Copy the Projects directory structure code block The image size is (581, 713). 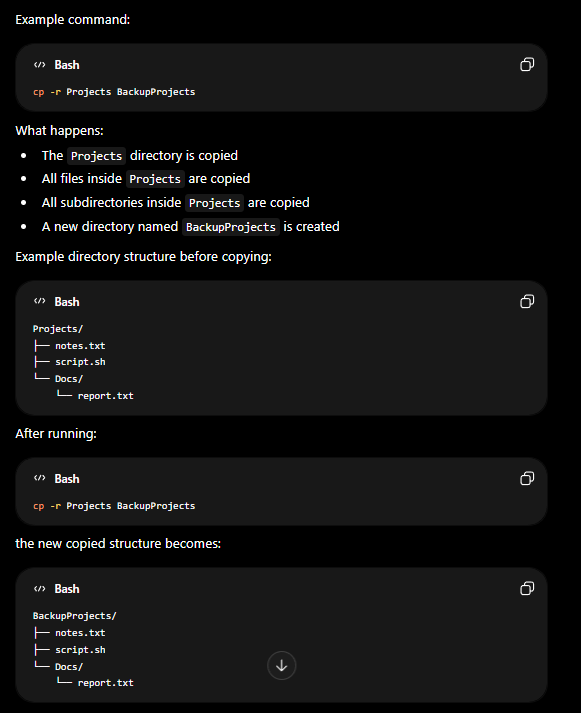coord(527,301)
